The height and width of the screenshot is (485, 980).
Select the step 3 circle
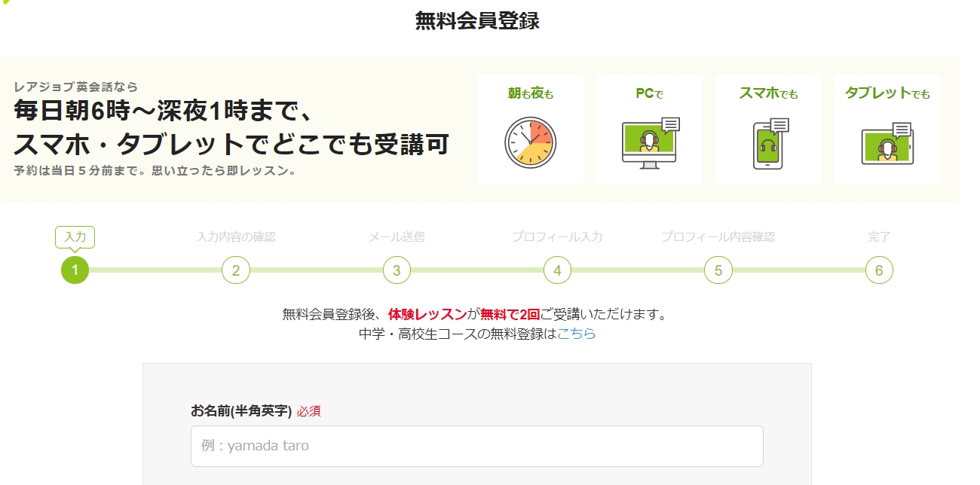click(397, 270)
